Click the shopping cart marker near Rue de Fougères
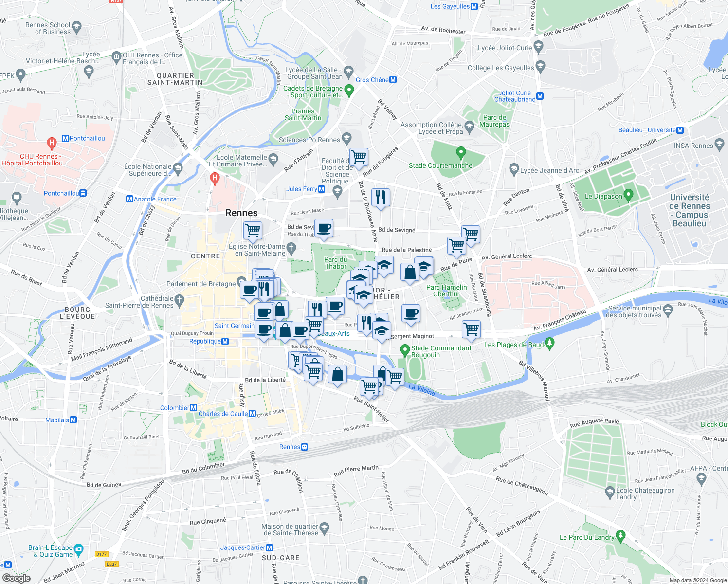The width and height of the screenshot is (728, 584). pyautogui.click(x=359, y=157)
